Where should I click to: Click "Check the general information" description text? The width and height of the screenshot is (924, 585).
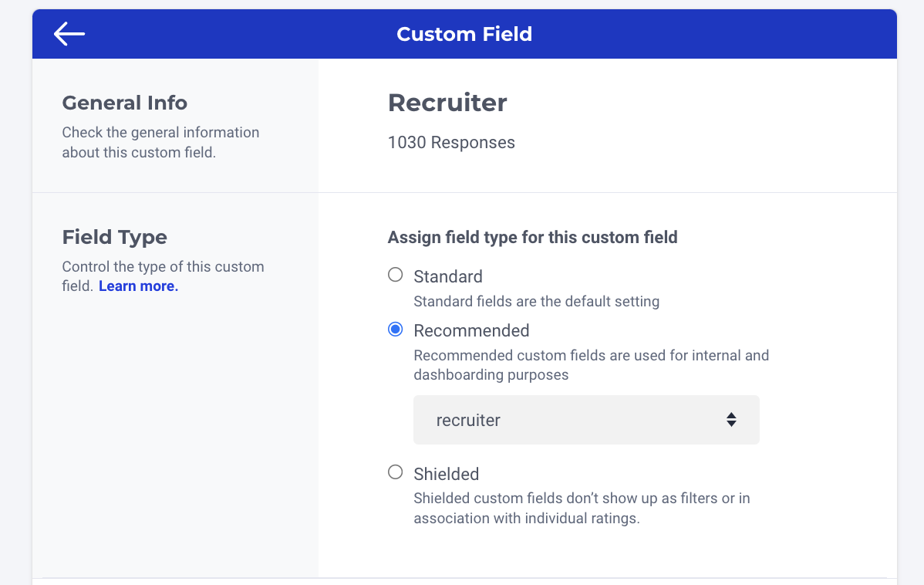click(160, 142)
